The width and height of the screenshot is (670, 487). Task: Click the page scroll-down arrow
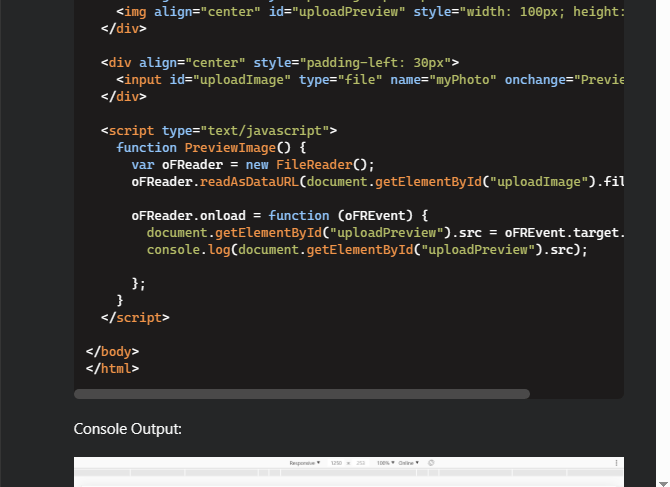(x=663, y=484)
